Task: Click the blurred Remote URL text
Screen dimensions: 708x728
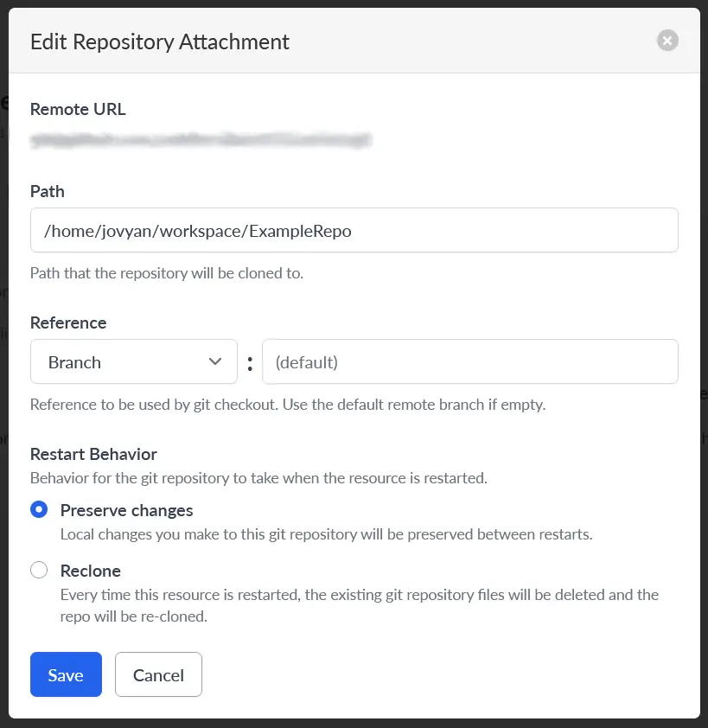Action: 201,140
